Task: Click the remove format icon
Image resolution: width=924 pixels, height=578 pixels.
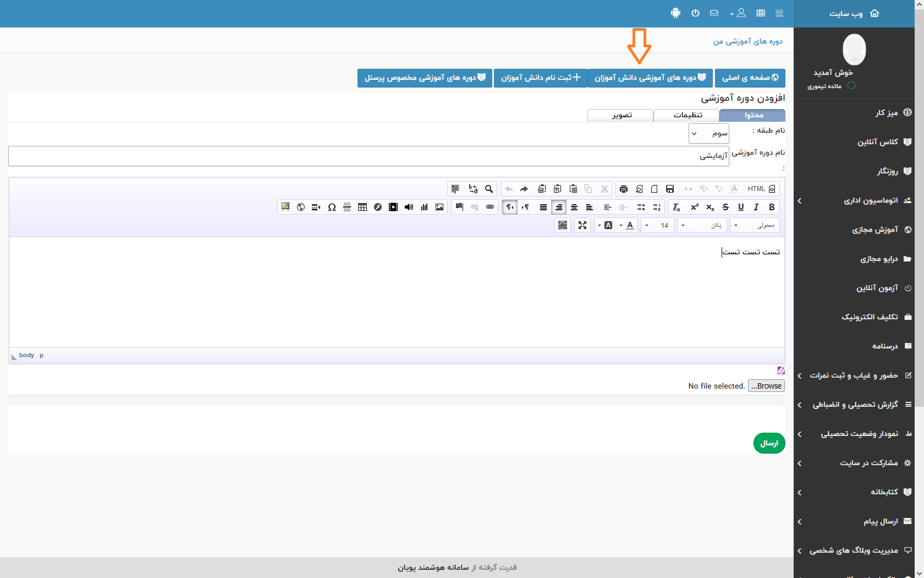Action: [x=676, y=207]
